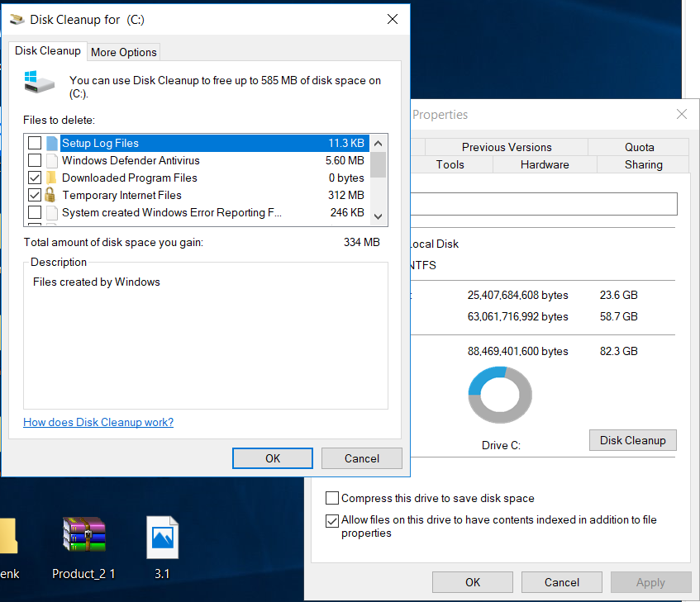Open the Product_2 1 WinRAR archive icon
The image size is (700, 602).
point(83,537)
